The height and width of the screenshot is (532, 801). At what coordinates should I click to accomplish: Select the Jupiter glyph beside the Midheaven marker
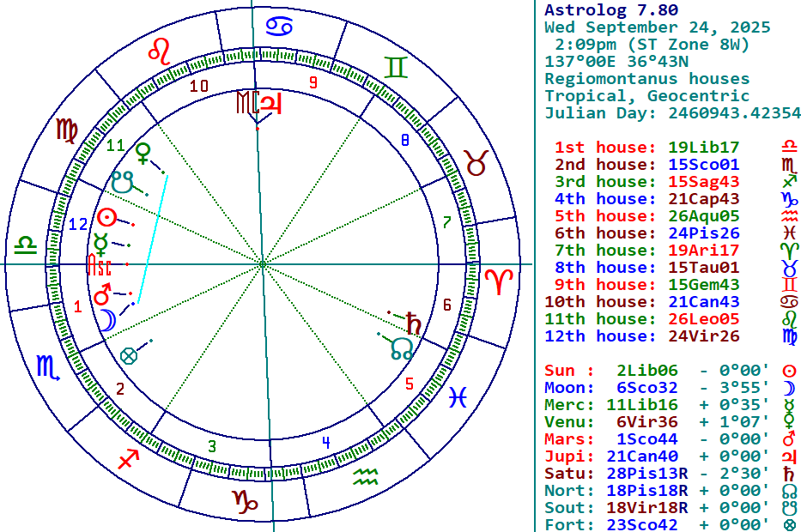271,103
